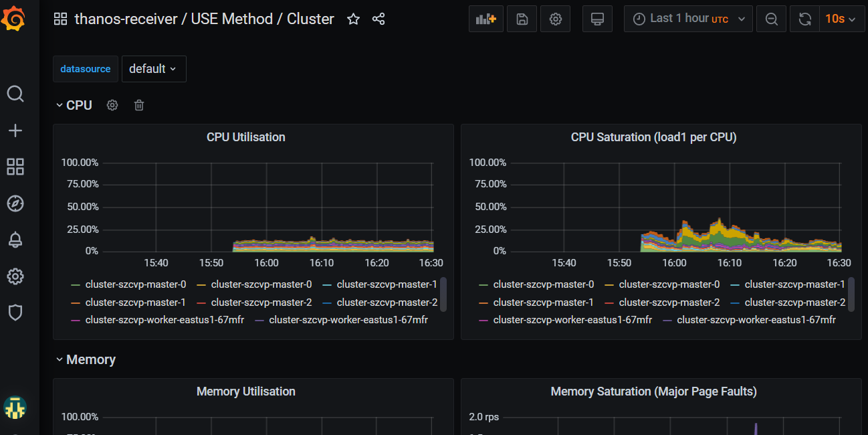
Task: Open dashboards list via the grid icon
Action: tap(15, 167)
